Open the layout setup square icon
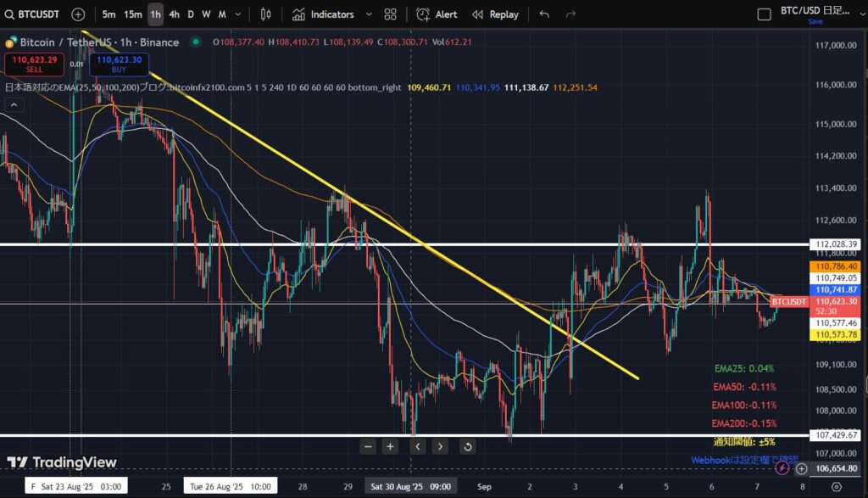The height and width of the screenshot is (498, 868). pyautogui.click(x=764, y=14)
